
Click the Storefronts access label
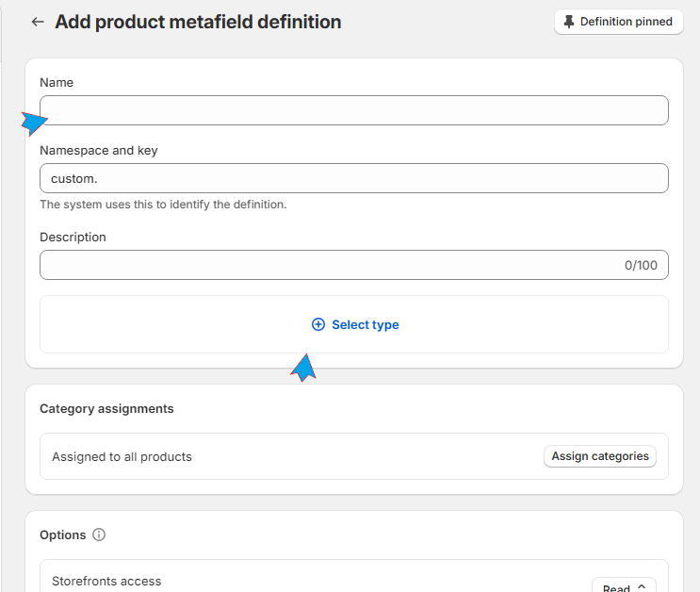(x=106, y=581)
